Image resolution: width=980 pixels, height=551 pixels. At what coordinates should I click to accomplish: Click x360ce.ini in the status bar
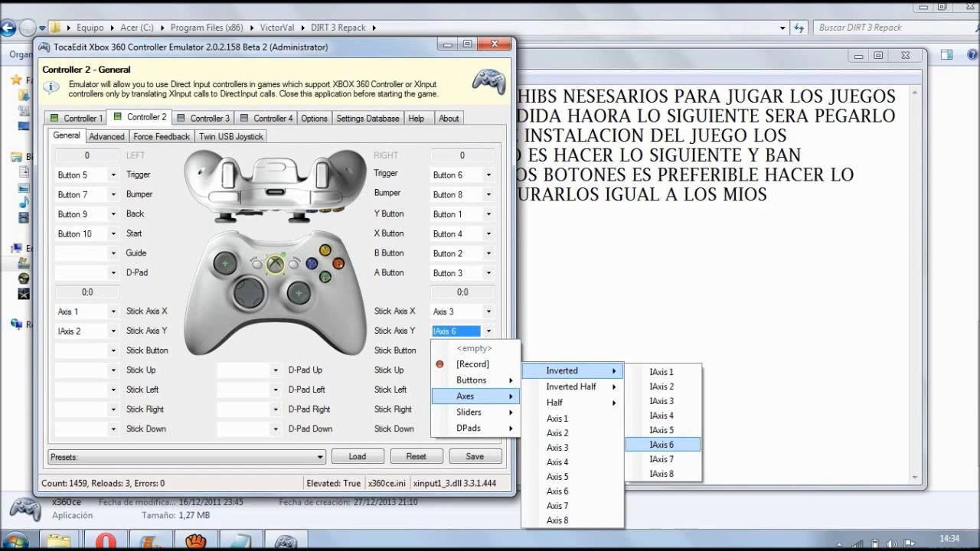387,483
